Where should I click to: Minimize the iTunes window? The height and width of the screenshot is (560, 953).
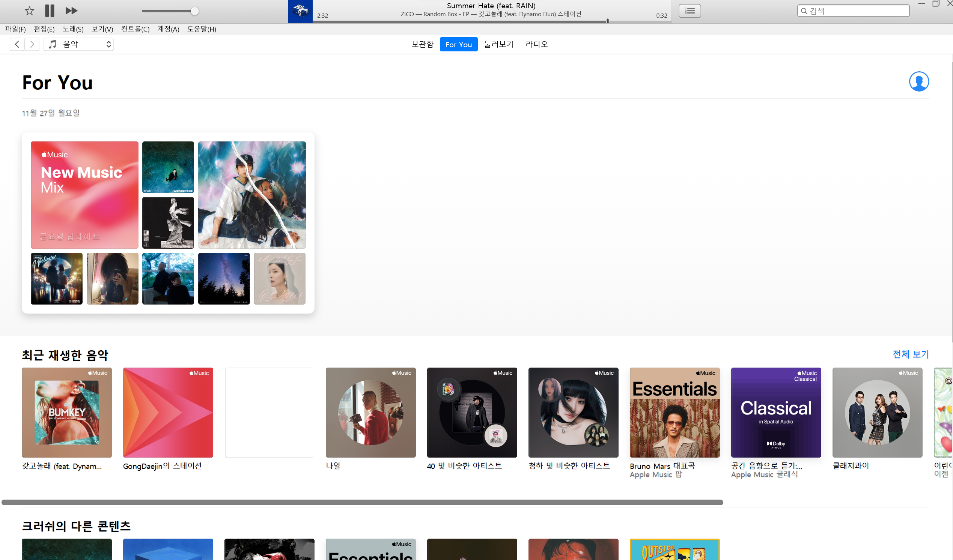(921, 3)
